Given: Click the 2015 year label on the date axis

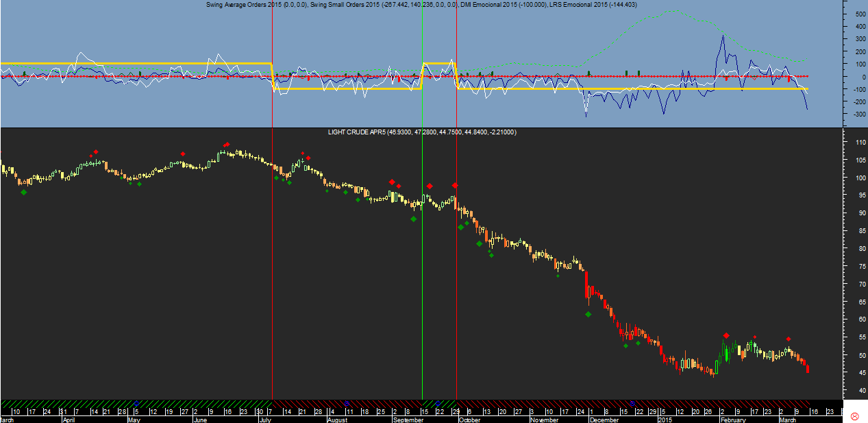Looking at the screenshot, I should pyautogui.click(x=666, y=419).
